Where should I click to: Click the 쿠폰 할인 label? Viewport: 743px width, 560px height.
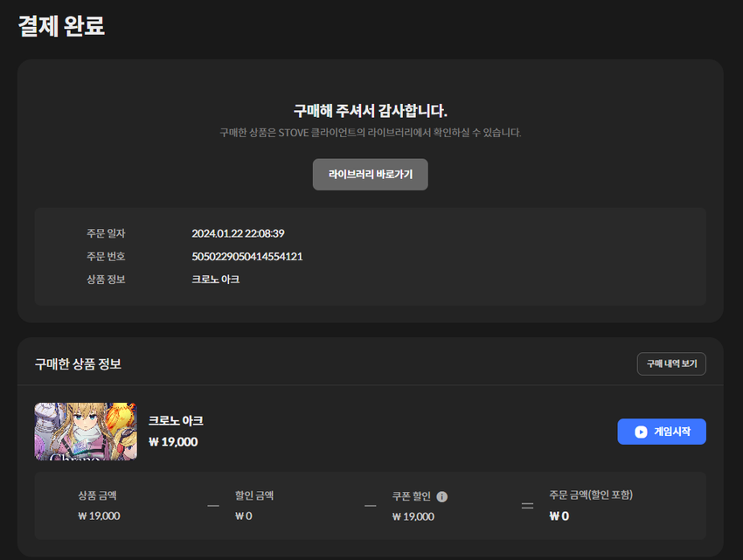tap(412, 496)
